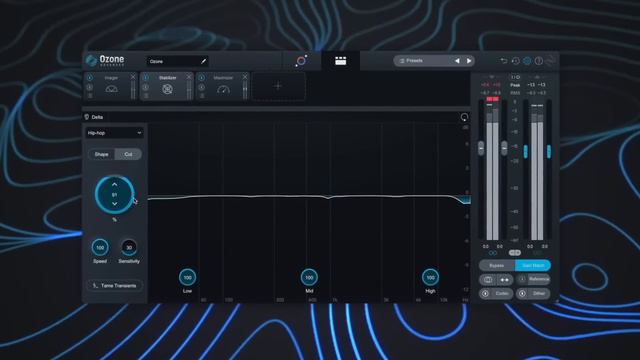The height and width of the screenshot is (360, 640).
Task: Toggle the Maximizer module power button
Action: coord(202,78)
